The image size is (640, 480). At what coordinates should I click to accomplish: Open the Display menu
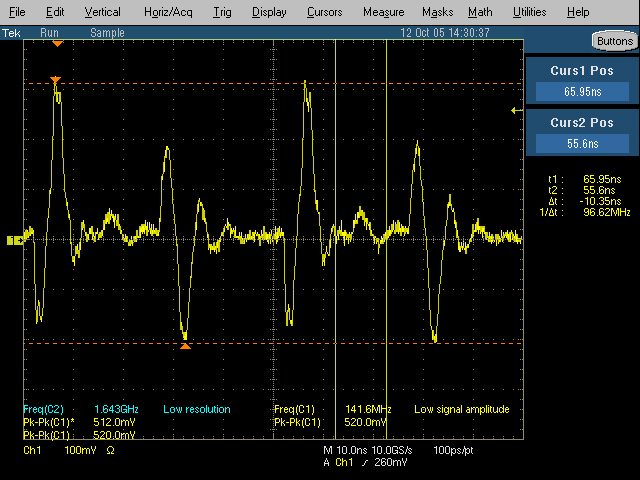(x=269, y=12)
